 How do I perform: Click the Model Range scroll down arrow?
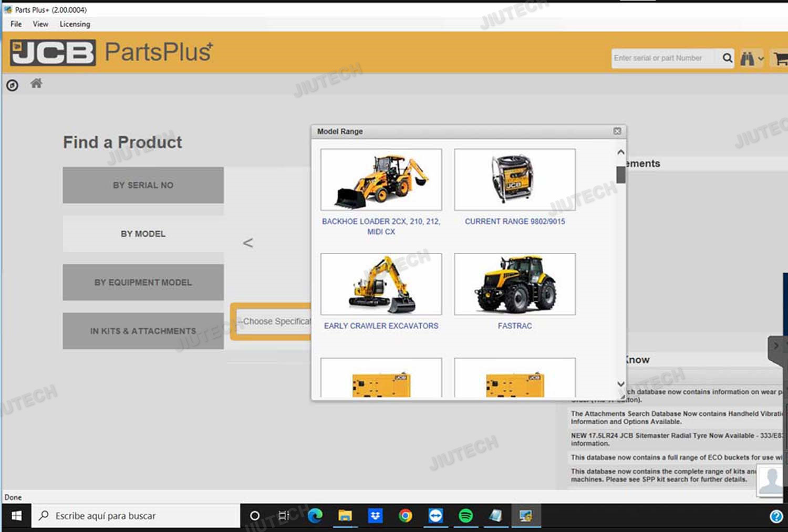(x=620, y=384)
